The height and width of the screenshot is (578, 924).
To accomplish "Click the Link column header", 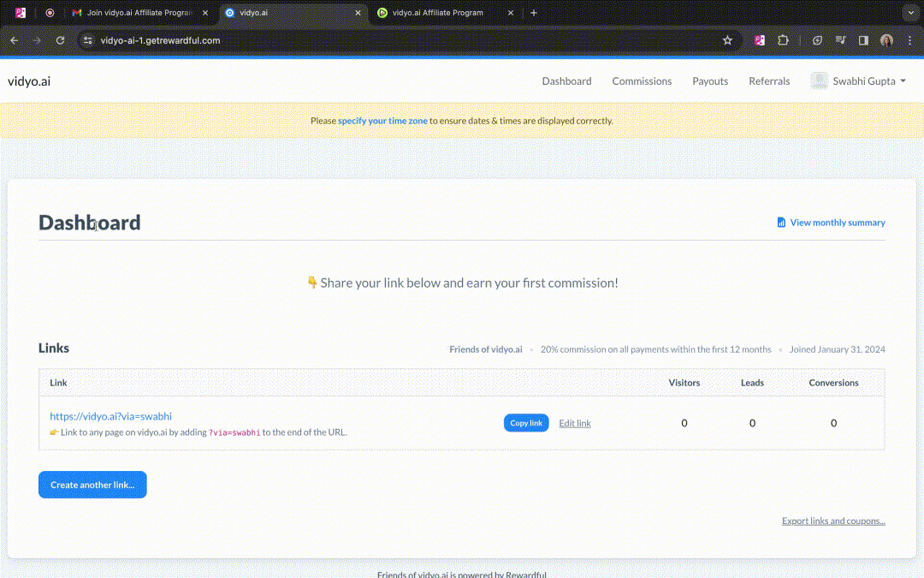I will point(58,383).
